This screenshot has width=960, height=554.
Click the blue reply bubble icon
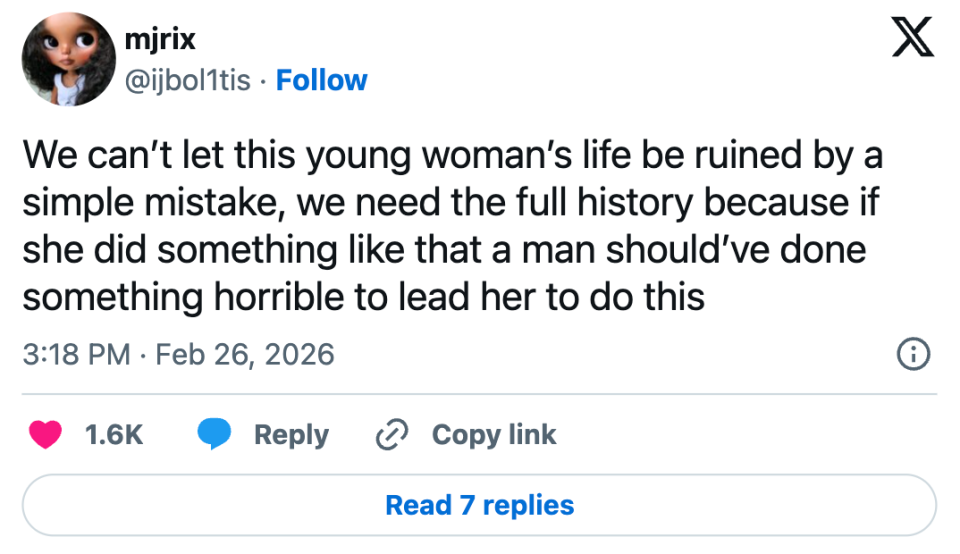pyautogui.click(x=214, y=435)
